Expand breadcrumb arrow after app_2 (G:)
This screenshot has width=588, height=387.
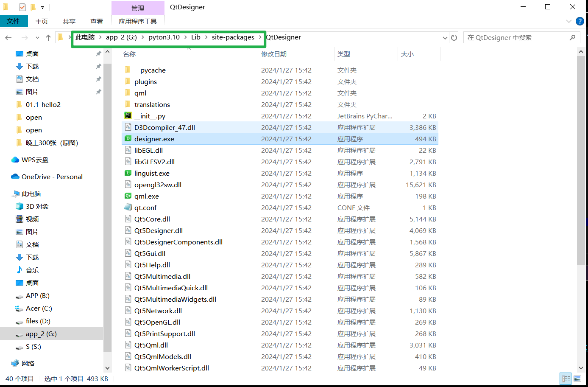[142, 37]
